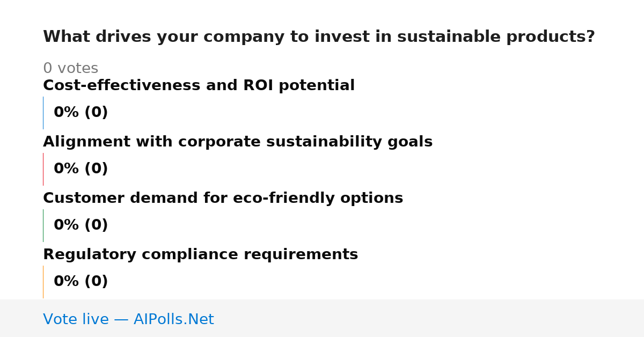The image size is (644, 337).
Task: Click the 0 votes counter
Action: tap(70, 69)
